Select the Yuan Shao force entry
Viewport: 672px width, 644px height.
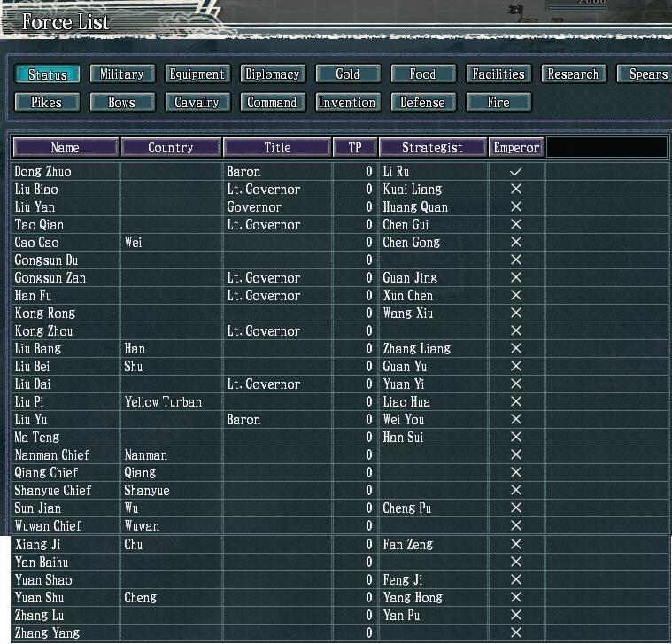pyautogui.click(x=43, y=580)
